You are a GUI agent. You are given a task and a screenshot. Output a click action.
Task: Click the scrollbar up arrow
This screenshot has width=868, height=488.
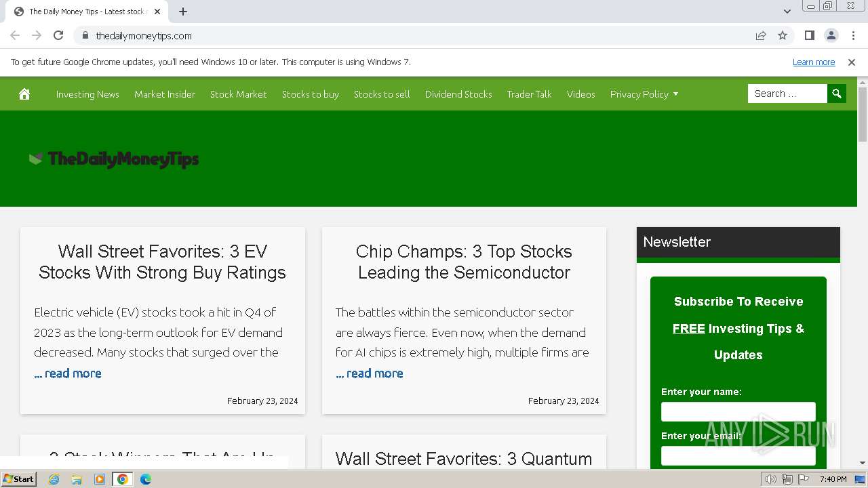coord(863,82)
